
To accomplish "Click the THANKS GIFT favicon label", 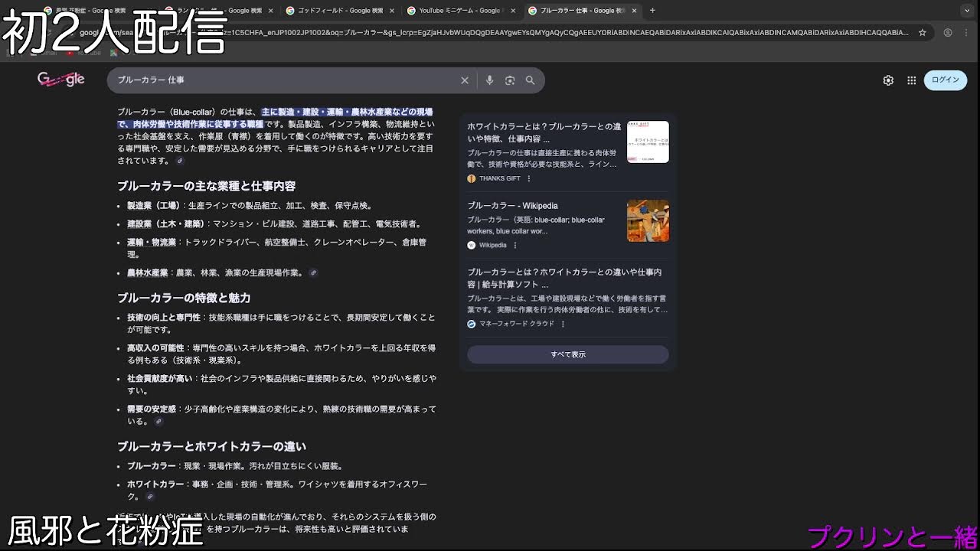I will coord(494,178).
